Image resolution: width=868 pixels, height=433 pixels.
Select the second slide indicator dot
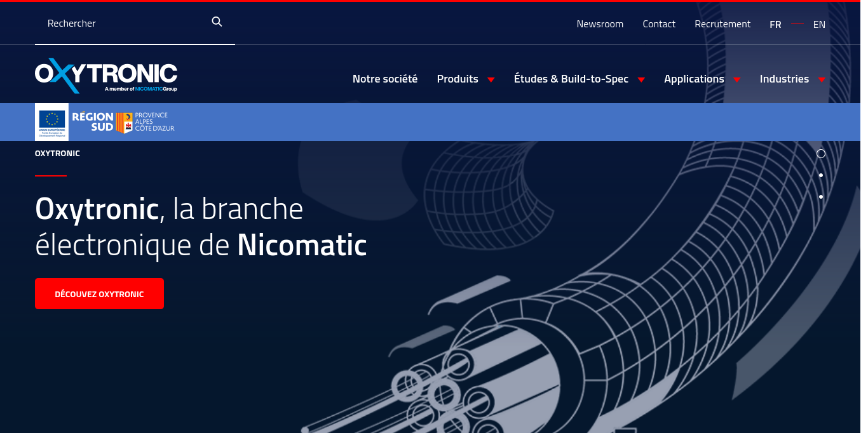coord(820,175)
